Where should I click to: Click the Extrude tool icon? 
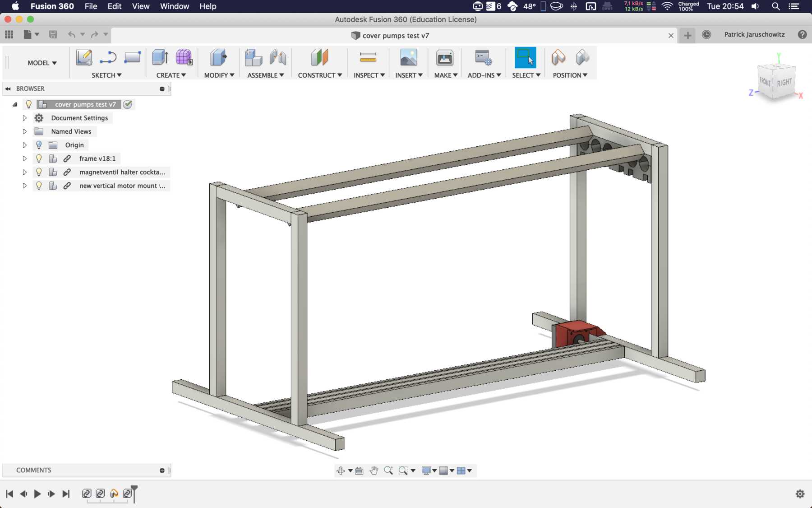160,58
